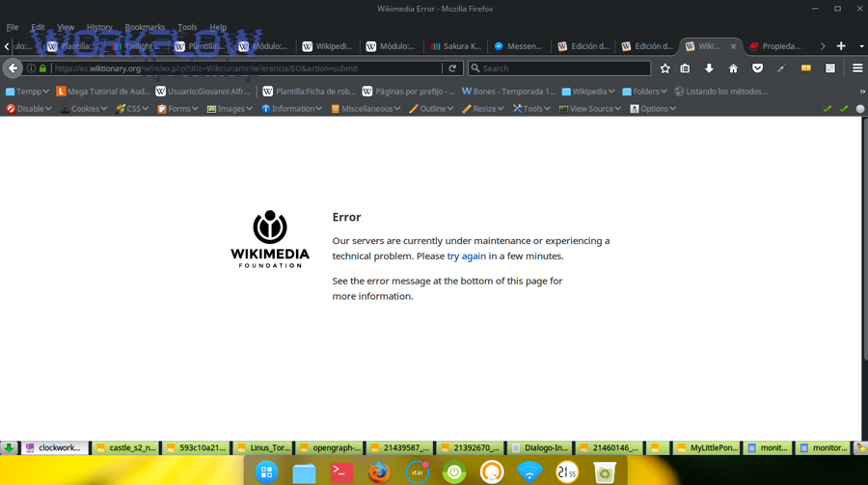Open the Information dropdown
The height and width of the screenshot is (485, 868).
(x=291, y=109)
